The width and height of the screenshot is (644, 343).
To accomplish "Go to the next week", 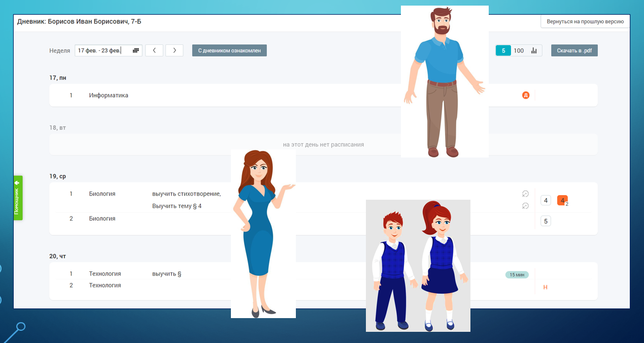I will click(x=174, y=51).
